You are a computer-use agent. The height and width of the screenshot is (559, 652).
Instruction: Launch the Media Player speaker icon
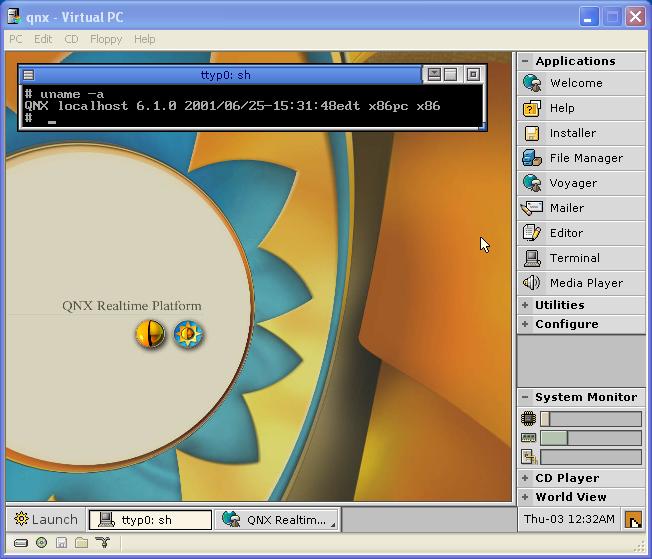[531, 283]
